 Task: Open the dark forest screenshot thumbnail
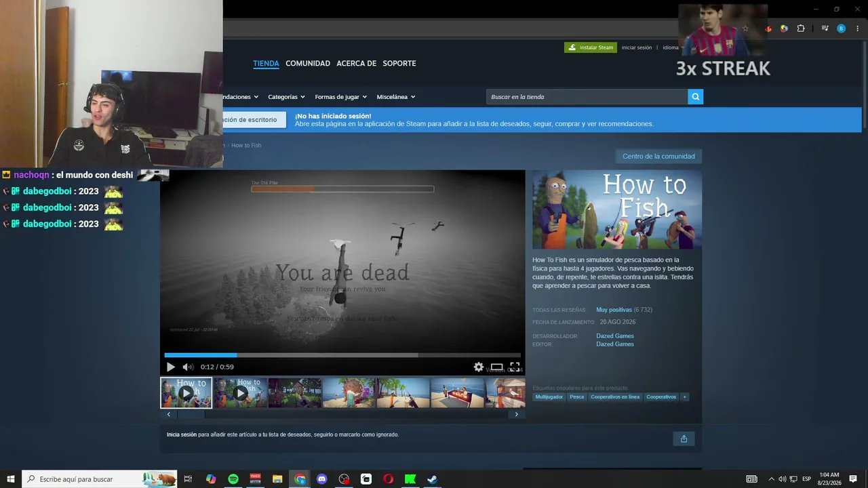pyautogui.click(x=294, y=393)
